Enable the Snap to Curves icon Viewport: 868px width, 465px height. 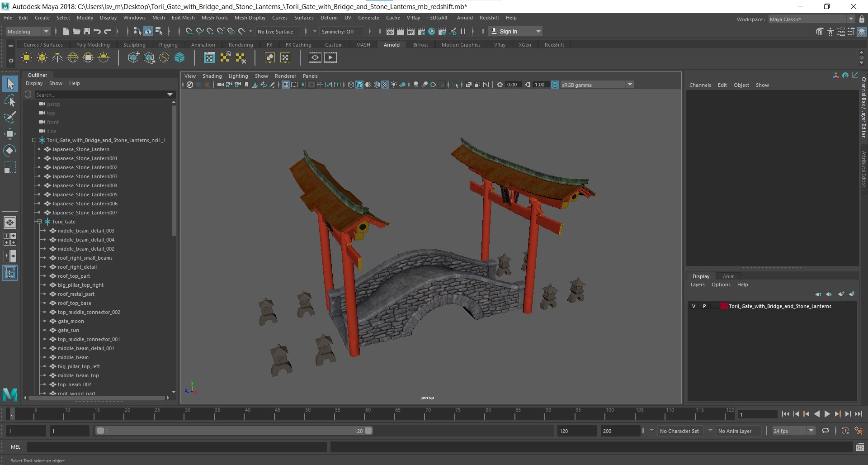(x=199, y=31)
